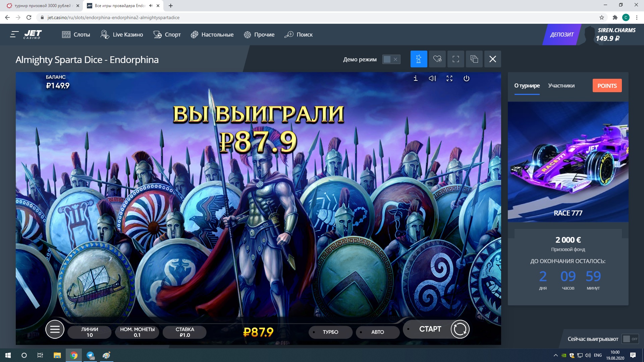This screenshot has height=362, width=644.
Task: Click the ДЕПОЗИТ button
Action: (562, 35)
